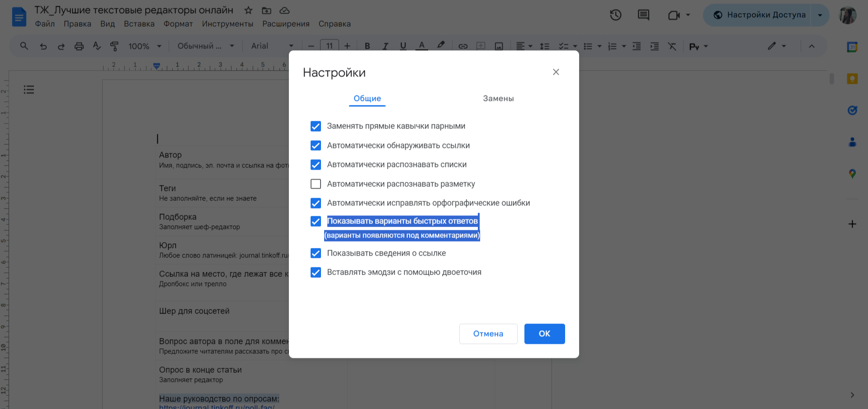
Task: Open Google Tasks side panel
Action: [x=852, y=110]
